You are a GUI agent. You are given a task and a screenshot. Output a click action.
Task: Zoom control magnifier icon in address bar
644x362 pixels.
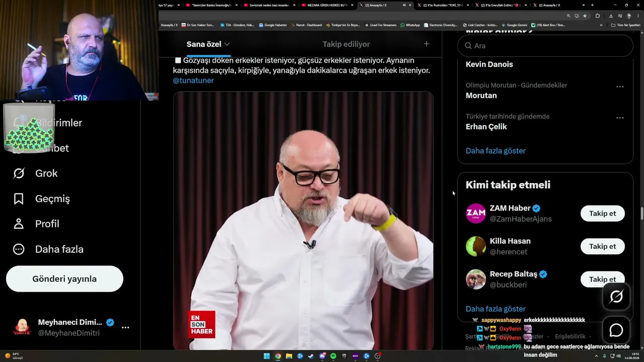coord(569,16)
